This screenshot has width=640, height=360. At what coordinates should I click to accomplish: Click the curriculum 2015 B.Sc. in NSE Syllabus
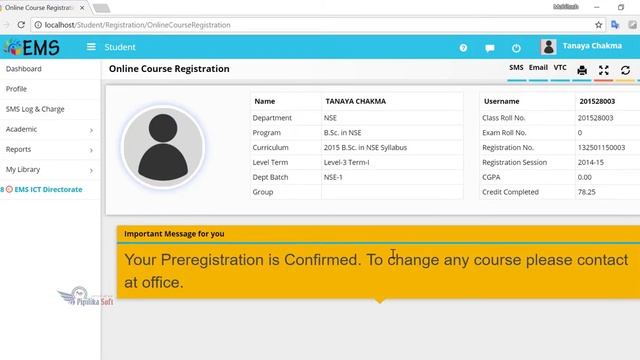[x=365, y=147]
